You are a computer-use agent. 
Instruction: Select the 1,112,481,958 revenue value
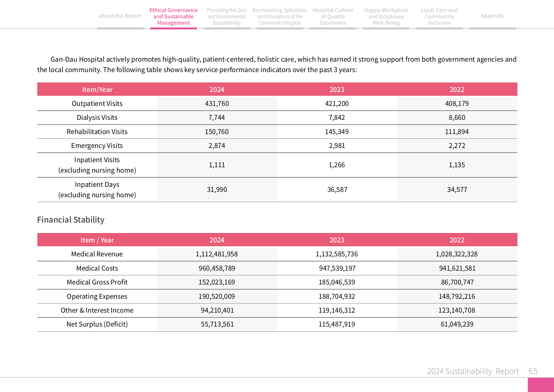[x=217, y=254]
